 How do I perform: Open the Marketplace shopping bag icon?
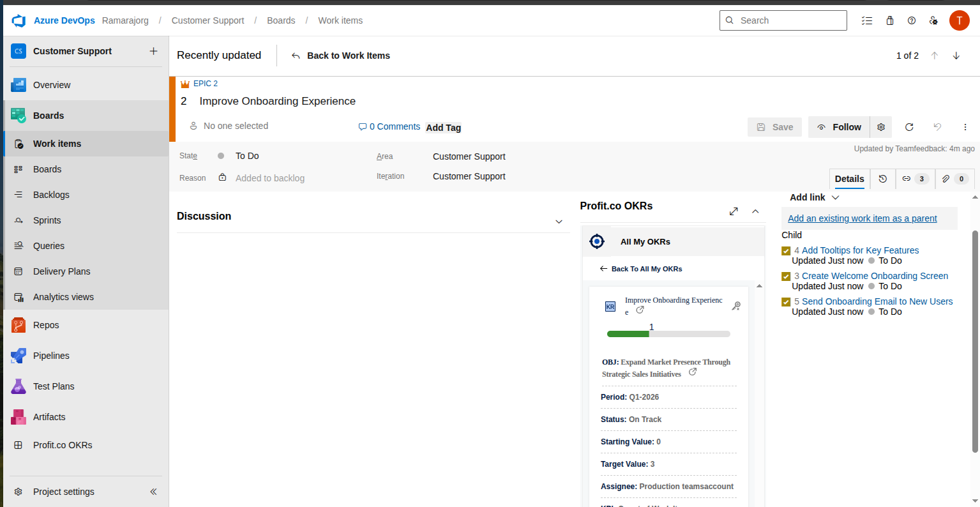click(890, 20)
